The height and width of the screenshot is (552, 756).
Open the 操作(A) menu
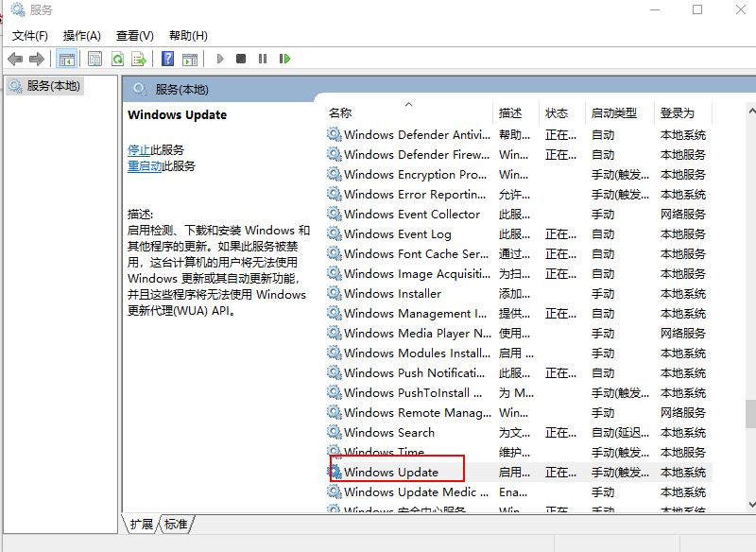point(82,36)
